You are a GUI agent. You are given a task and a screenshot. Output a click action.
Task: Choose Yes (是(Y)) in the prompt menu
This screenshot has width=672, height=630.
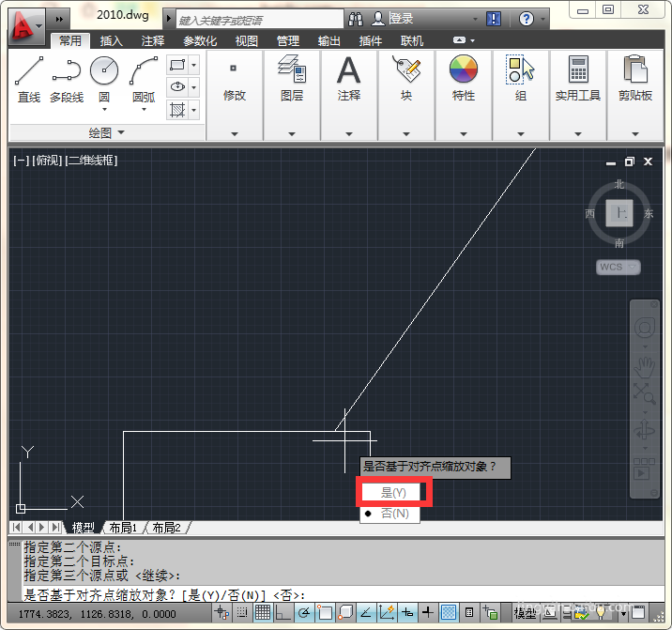pyautogui.click(x=393, y=493)
